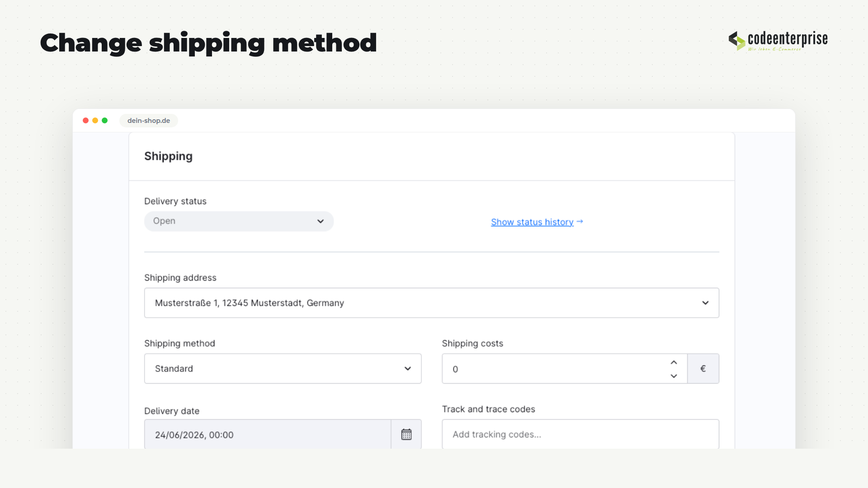Click the Delivery date field

point(268,434)
